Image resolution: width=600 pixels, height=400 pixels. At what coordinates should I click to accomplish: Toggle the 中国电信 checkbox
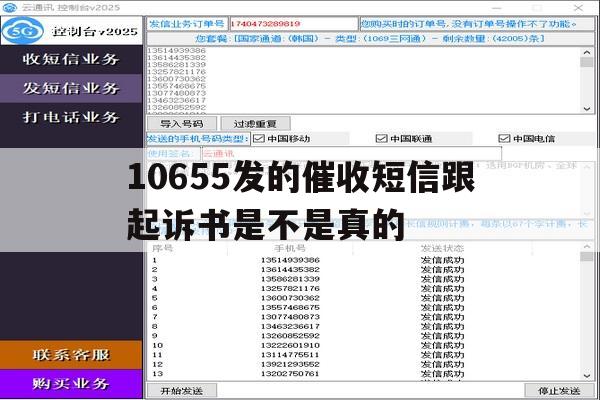504,139
